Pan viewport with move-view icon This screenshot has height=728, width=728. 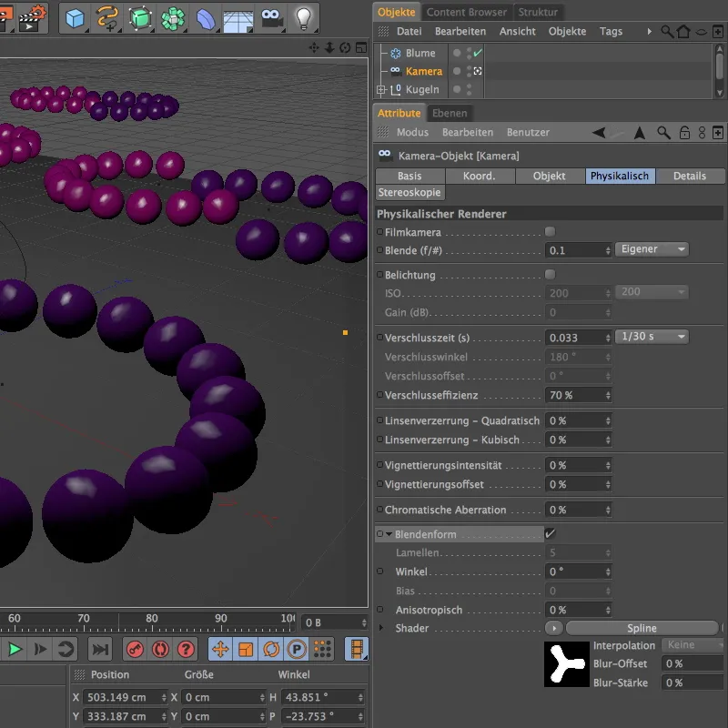tap(314, 47)
